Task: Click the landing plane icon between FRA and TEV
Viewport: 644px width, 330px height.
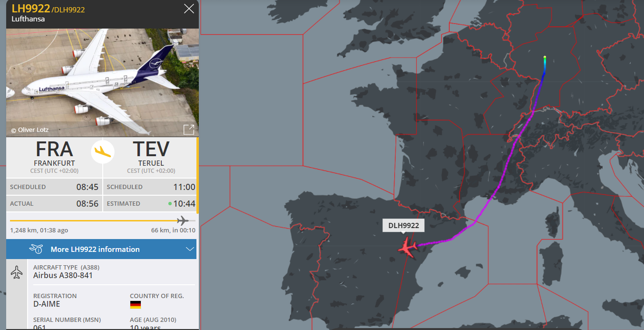Action: point(103,151)
